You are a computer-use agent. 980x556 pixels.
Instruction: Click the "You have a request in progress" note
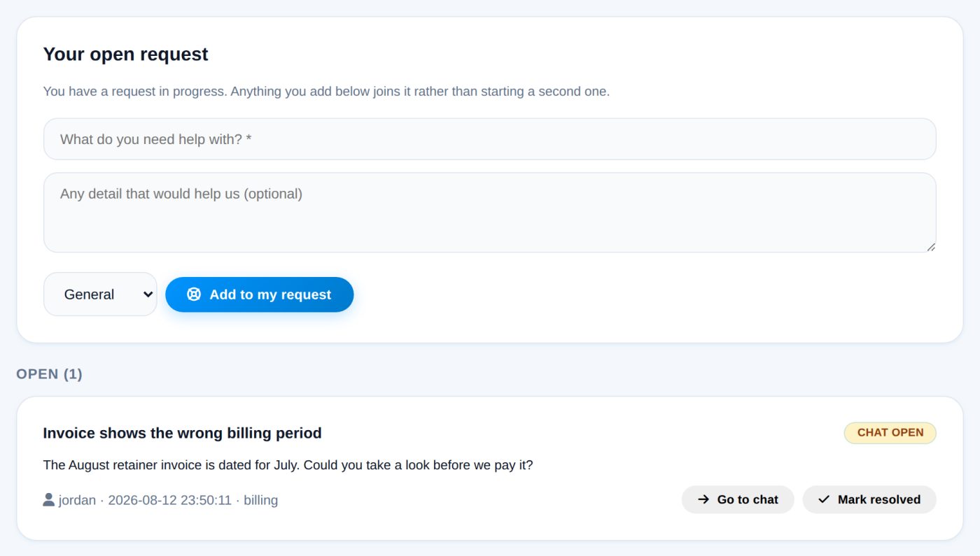click(326, 92)
